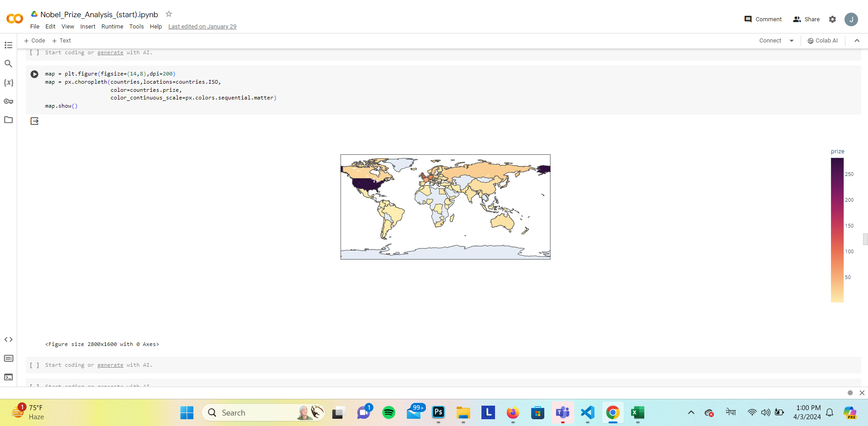Open the Insert menu
The image size is (868, 426).
click(88, 27)
